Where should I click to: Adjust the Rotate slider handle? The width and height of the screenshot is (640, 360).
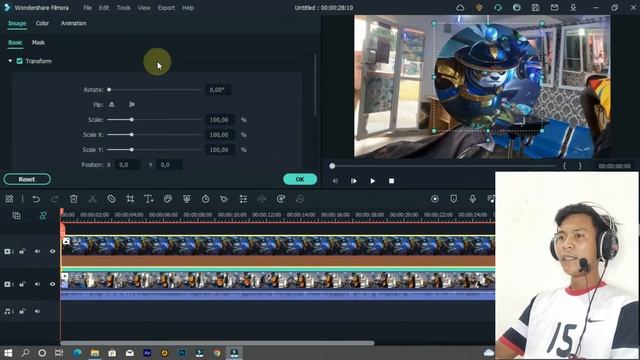109,90
